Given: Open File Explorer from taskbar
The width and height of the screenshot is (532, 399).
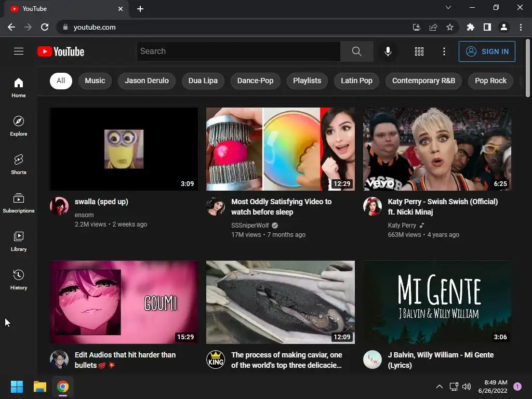Looking at the screenshot, I should coord(39,387).
